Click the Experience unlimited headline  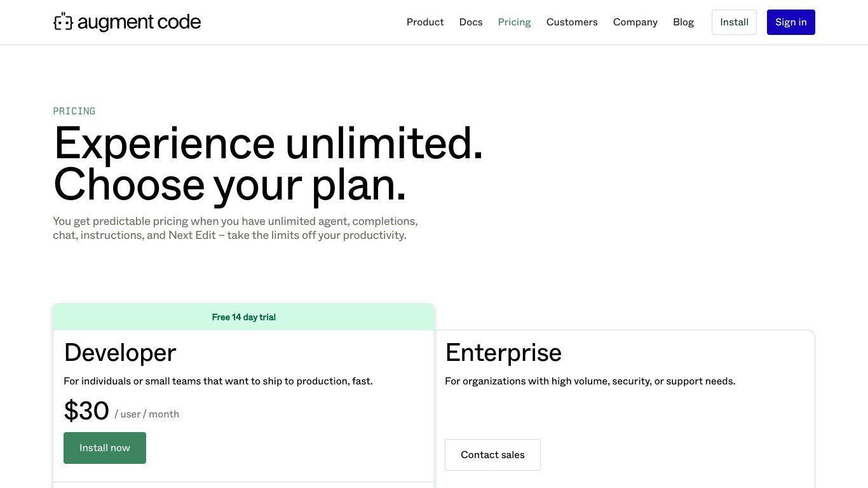268,164
